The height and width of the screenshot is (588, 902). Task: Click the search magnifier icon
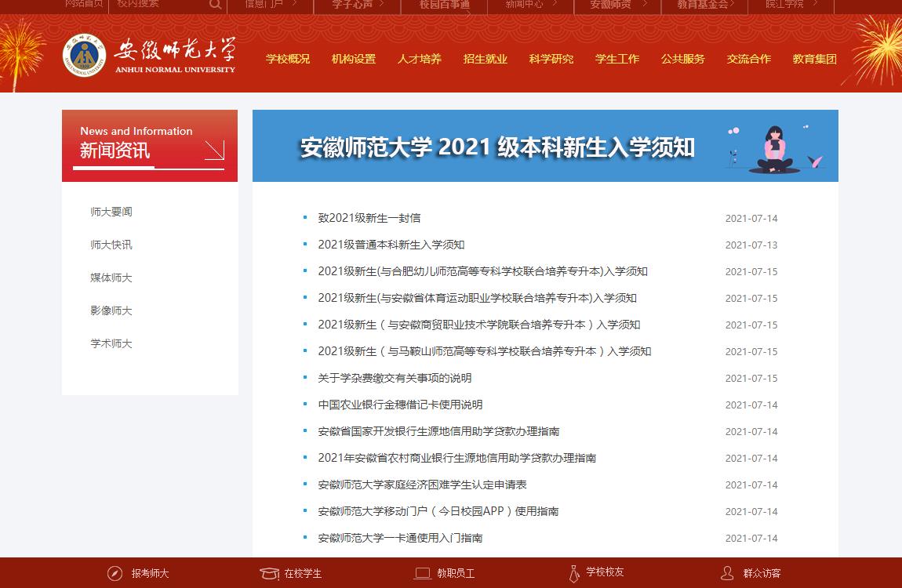point(215,5)
